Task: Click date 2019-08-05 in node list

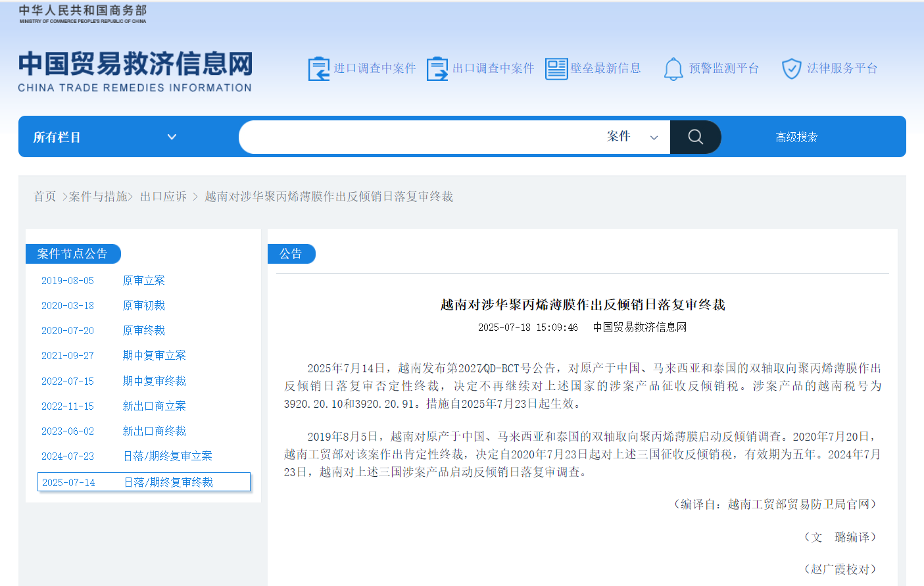Action: click(68, 281)
